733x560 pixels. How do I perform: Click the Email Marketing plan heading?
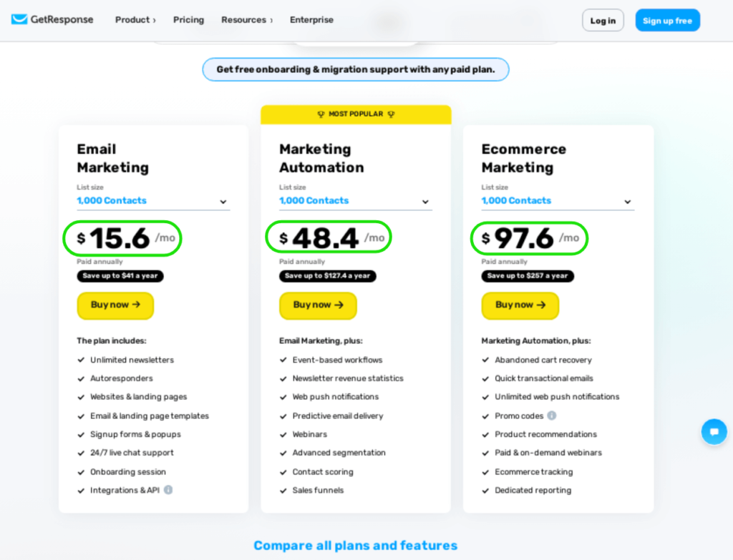[x=112, y=158]
